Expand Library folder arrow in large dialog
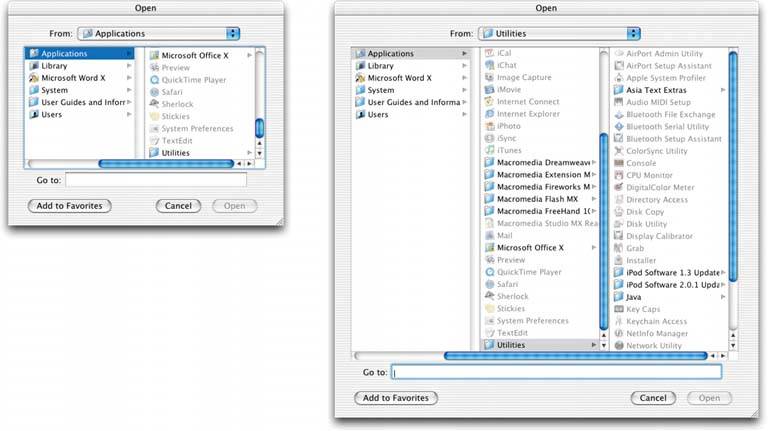 pyautogui.click(x=464, y=66)
